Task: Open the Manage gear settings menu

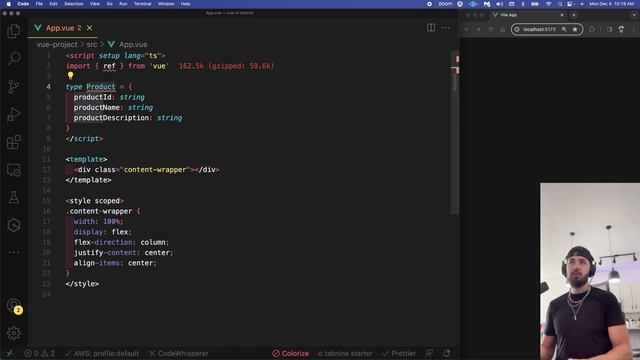Action: (13, 333)
